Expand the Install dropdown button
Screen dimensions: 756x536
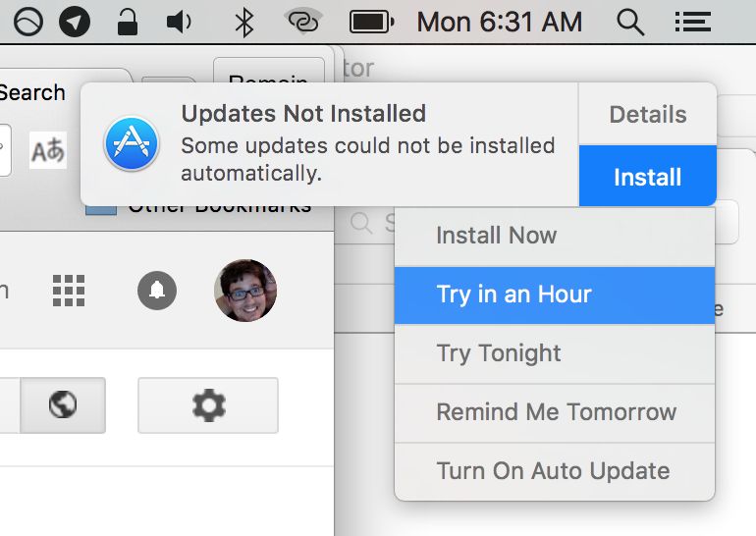click(x=647, y=177)
